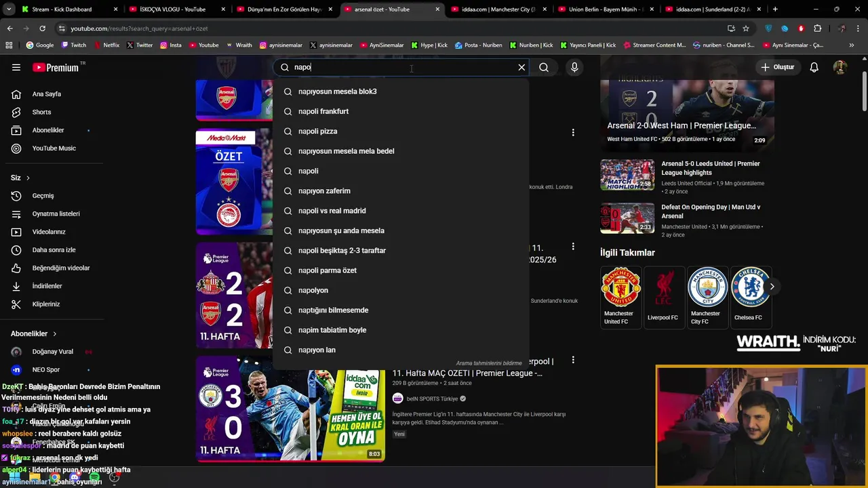Select Manchester United FC team card
The height and width of the screenshot is (488, 868).
click(x=620, y=296)
